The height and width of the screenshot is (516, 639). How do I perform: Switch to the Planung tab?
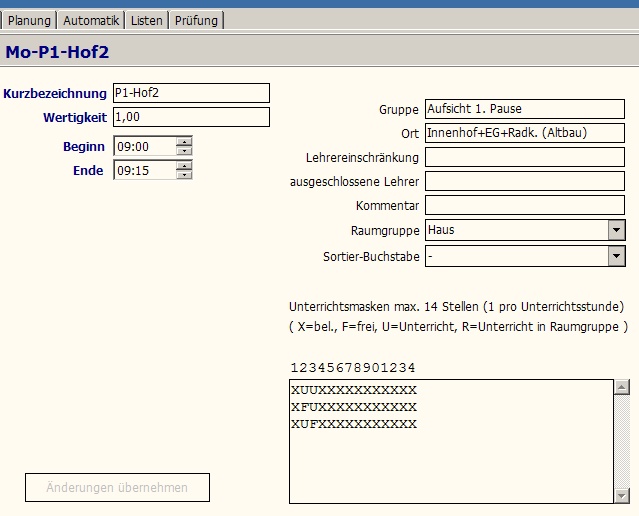pyautogui.click(x=29, y=20)
